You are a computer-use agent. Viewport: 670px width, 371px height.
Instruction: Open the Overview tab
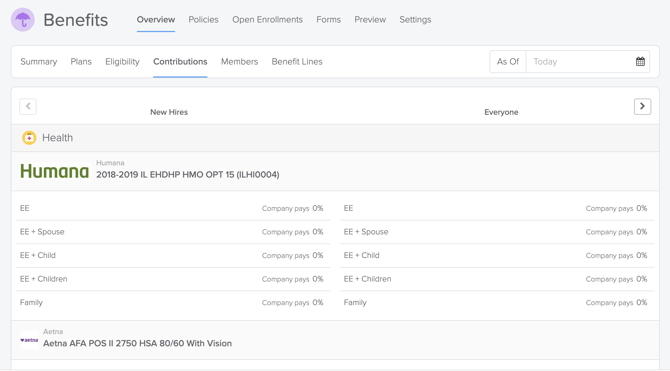pos(156,20)
